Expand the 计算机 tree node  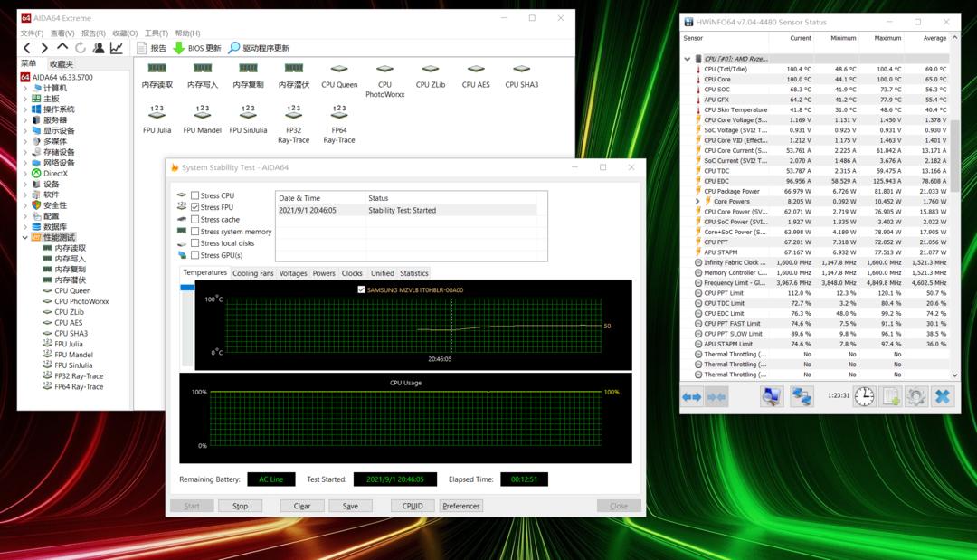pyautogui.click(x=25, y=89)
